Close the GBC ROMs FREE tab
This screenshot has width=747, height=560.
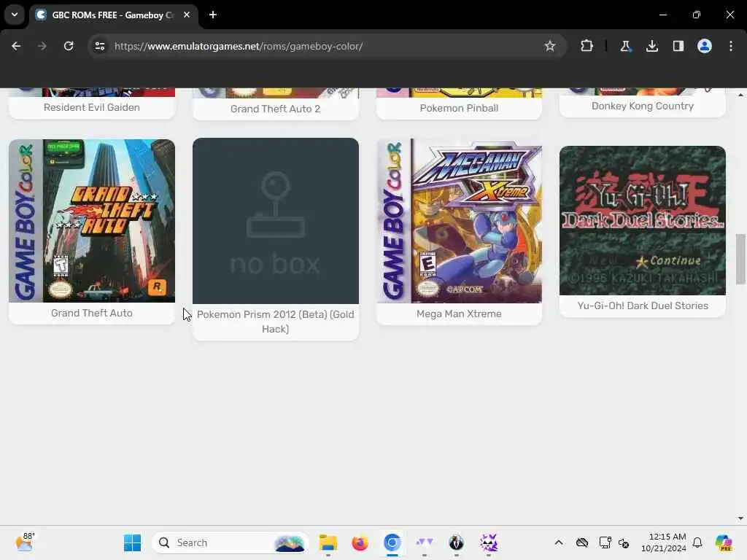point(187,15)
